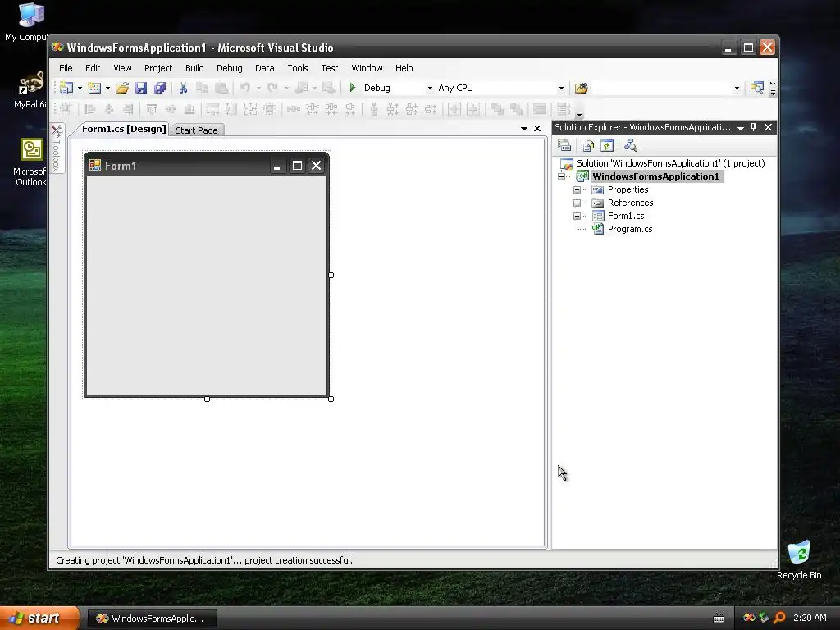Open the Edit menu
This screenshot has height=630, width=840.
point(93,68)
